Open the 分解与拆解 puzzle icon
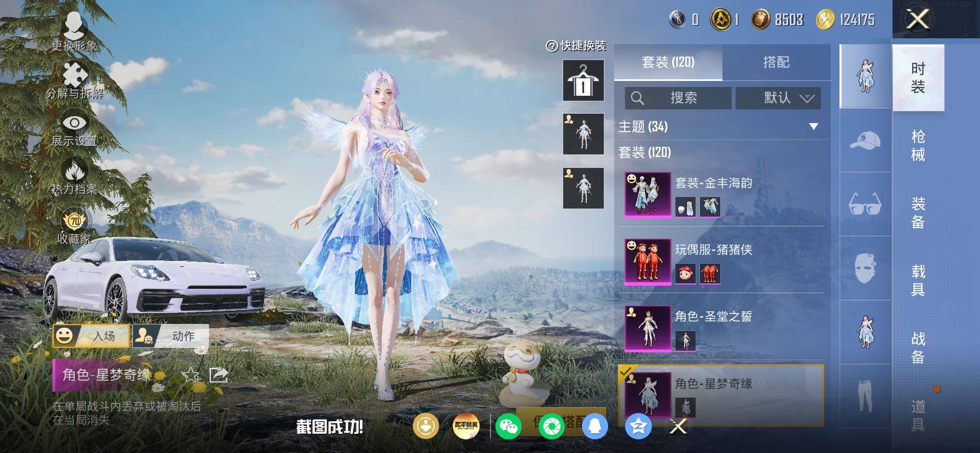 pyautogui.click(x=74, y=80)
